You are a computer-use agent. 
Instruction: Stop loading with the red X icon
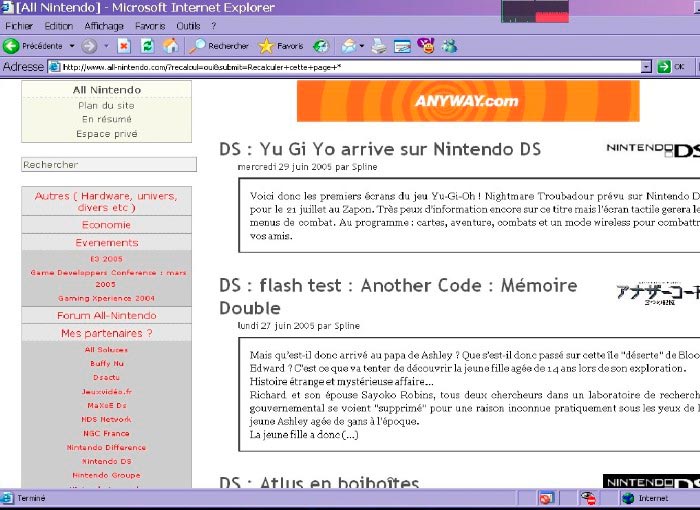coord(124,46)
